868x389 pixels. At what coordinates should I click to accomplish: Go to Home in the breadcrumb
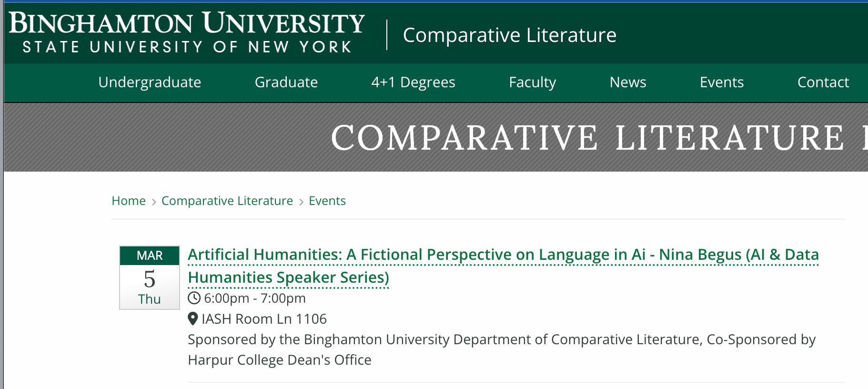point(129,201)
